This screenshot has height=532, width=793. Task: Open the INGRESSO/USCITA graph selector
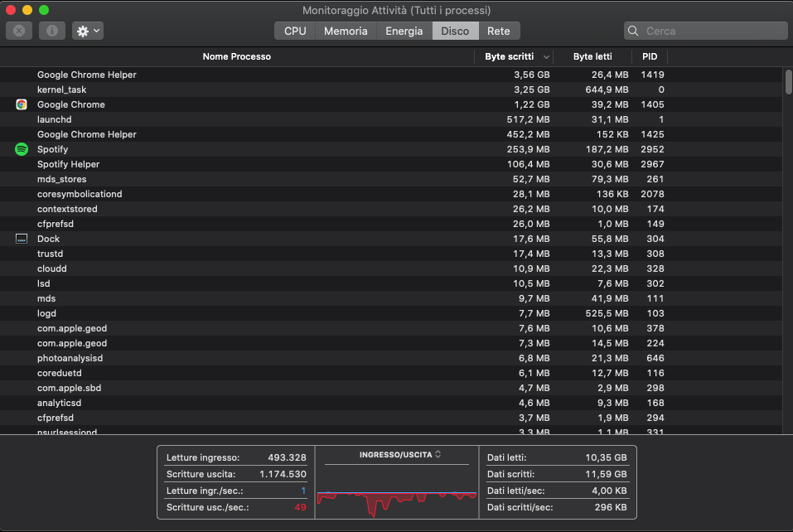(400, 455)
